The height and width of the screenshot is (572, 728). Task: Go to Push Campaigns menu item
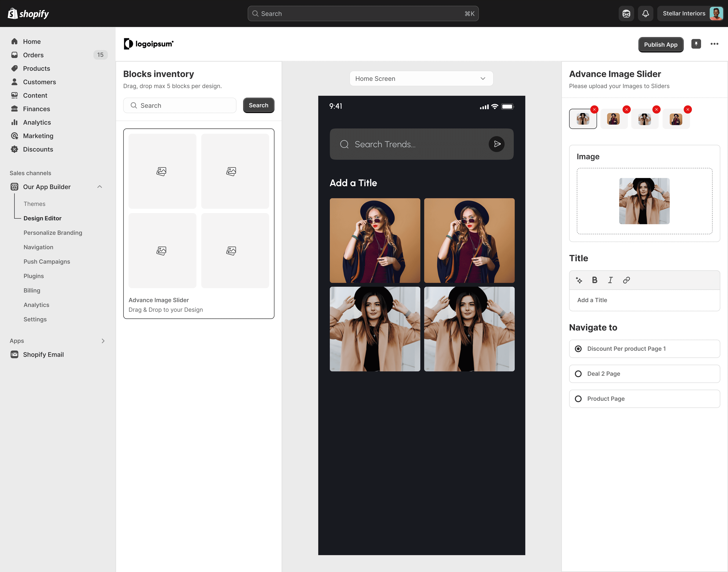tap(47, 262)
